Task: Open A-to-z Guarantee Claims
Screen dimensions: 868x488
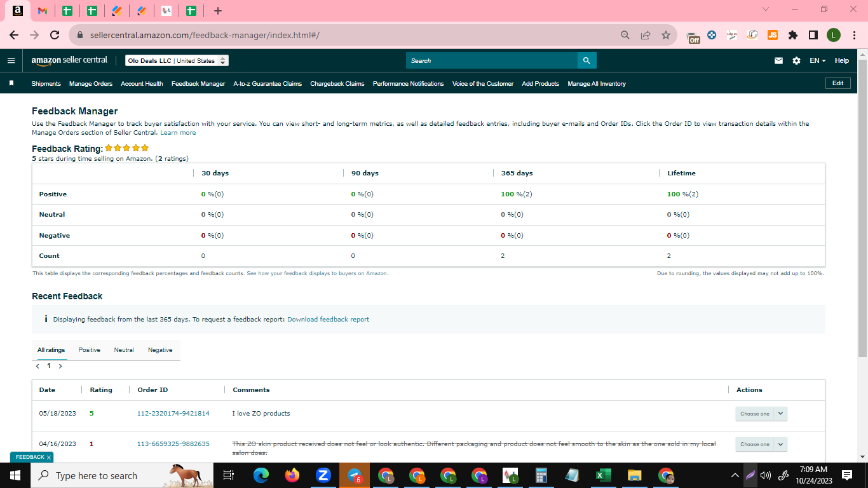Action: click(268, 83)
